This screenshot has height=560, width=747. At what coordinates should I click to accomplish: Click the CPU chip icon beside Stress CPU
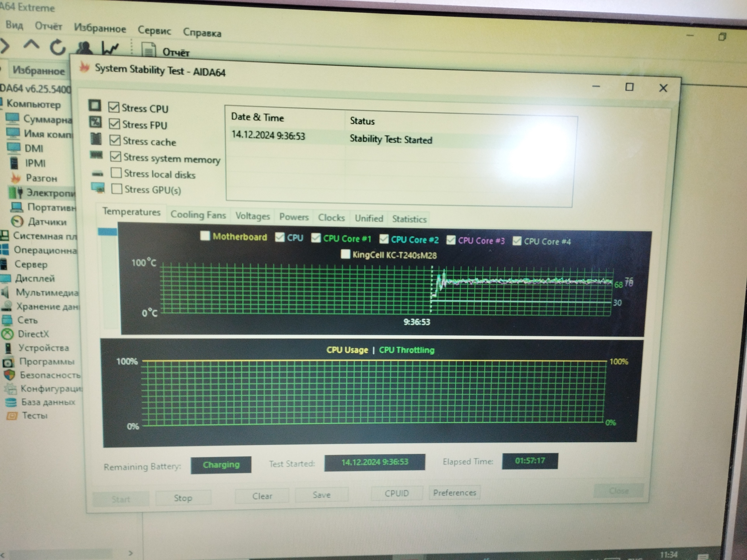(x=95, y=105)
